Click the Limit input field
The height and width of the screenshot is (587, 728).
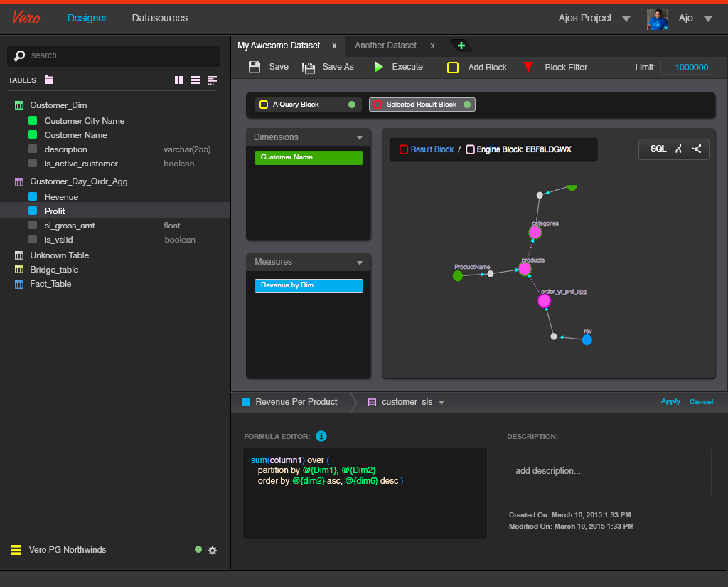pyautogui.click(x=686, y=68)
